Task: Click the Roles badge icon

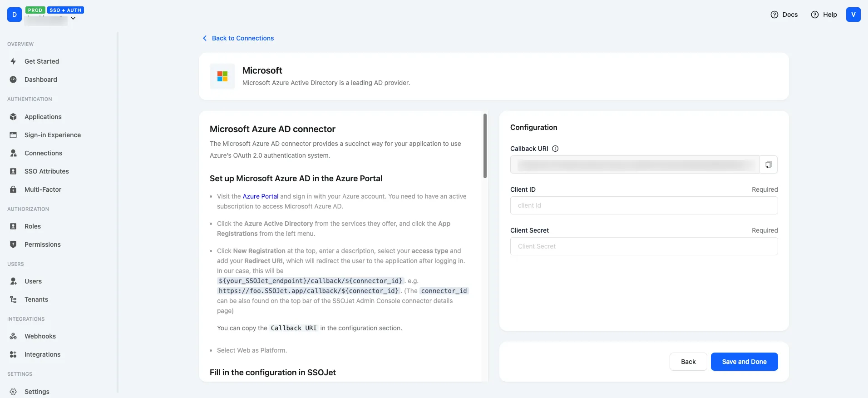Action: 13,226
